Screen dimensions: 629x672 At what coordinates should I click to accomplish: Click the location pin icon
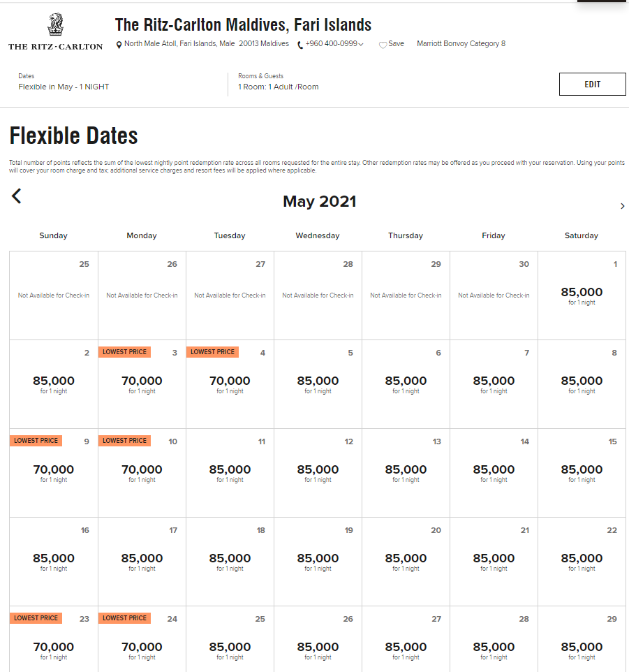pos(119,45)
